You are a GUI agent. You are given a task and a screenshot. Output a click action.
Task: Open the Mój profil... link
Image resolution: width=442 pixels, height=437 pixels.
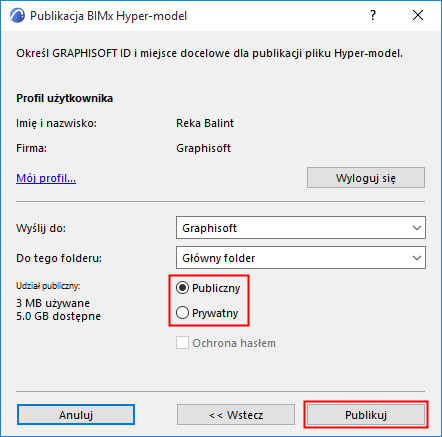pyautogui.click(x=46, y=178)
